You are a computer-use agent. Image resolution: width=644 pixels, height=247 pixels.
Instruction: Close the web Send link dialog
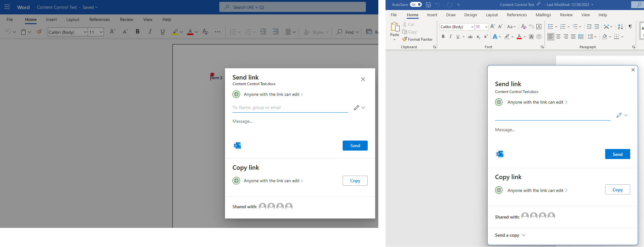[x=363, y=79]
